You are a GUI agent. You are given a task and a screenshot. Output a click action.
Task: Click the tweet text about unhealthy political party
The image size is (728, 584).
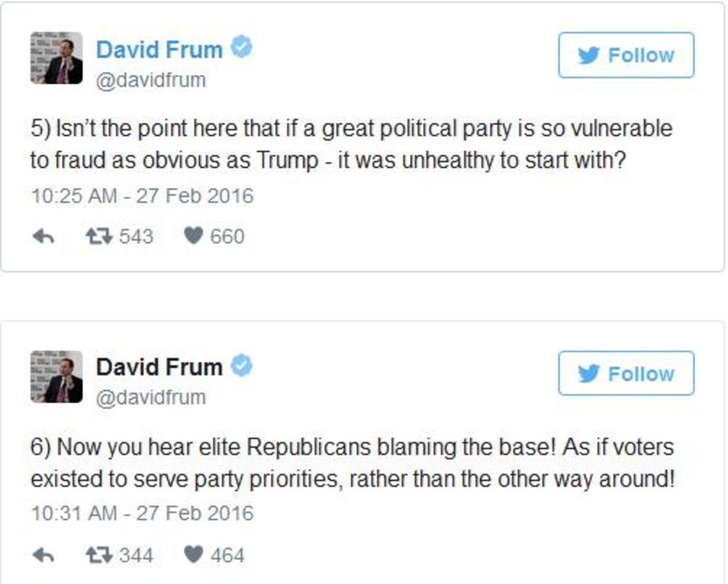point(351,144)
